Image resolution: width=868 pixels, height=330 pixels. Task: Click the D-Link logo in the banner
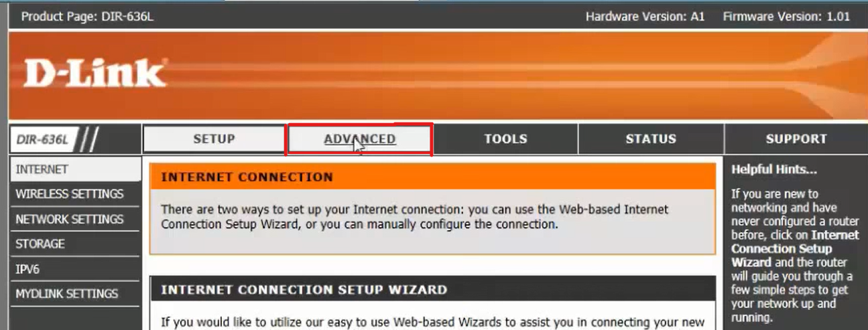(x=95, y=73)
